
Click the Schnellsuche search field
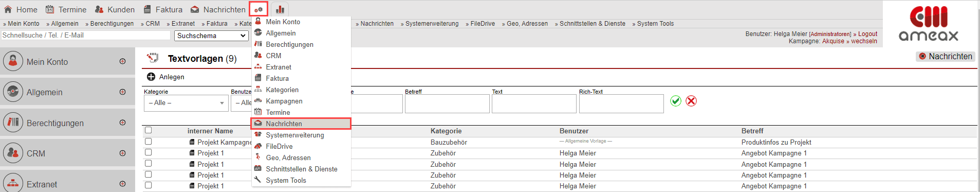click(86, 35)
